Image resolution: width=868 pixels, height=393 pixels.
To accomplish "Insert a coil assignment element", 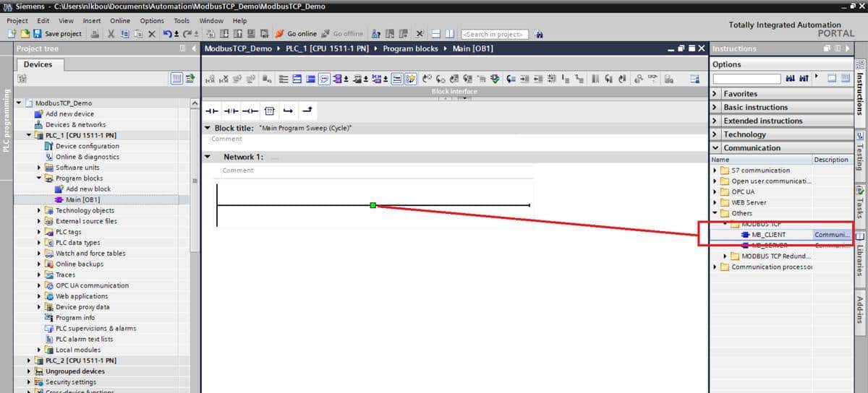I will [x=250, y=111].
